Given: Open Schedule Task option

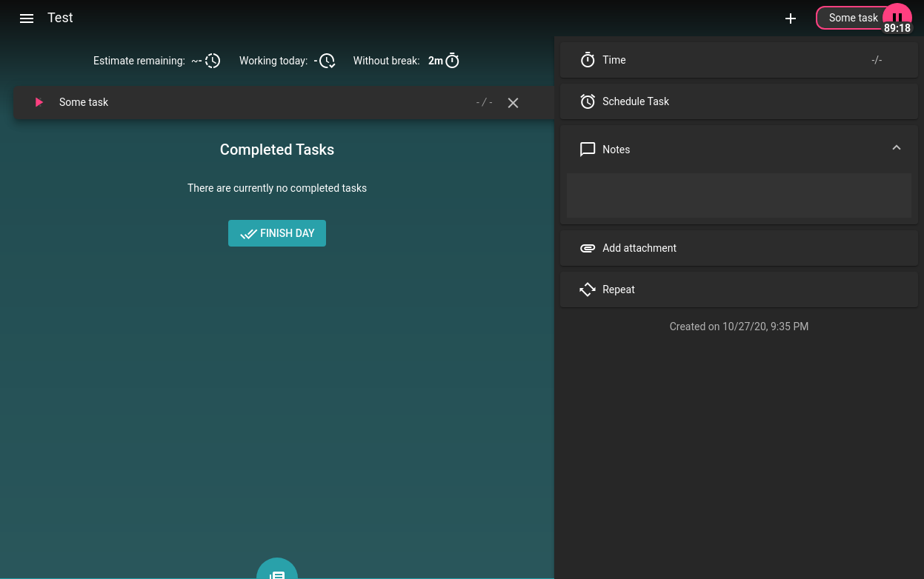Looking at the screenshot, I should pyautogui.click(x=739, y=101).
